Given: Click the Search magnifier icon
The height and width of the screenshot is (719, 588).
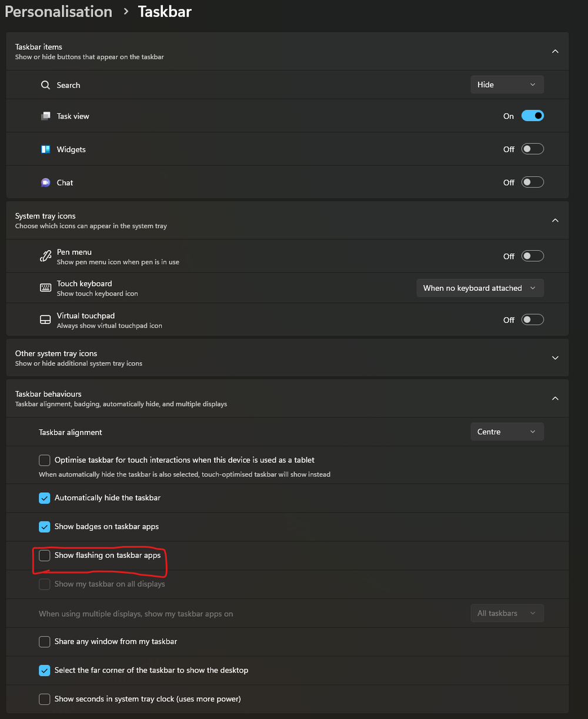Looking at the screenshot, I should tap(45, 85).
